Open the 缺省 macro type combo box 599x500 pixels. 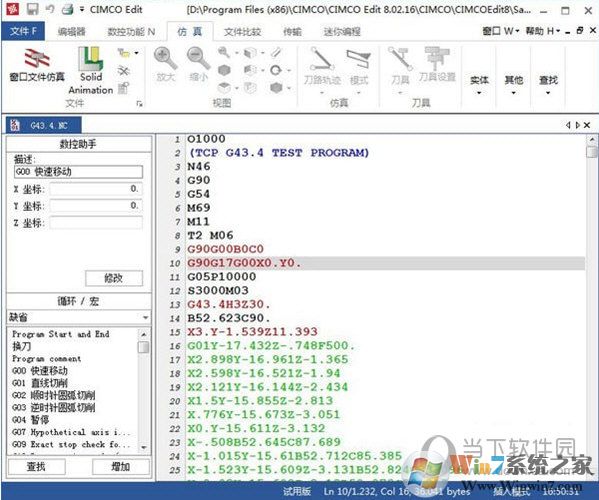[79, 317]
